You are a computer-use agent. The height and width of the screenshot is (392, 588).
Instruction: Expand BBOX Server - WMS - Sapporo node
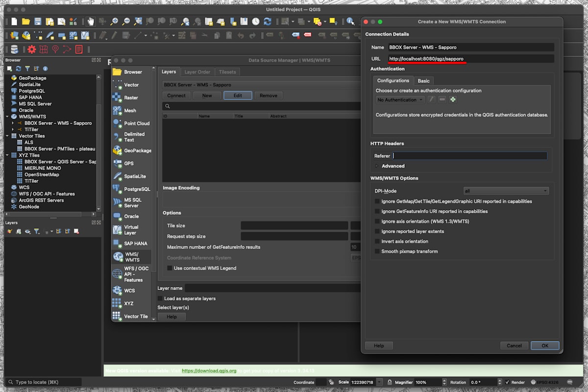click(x=13, y=123)
